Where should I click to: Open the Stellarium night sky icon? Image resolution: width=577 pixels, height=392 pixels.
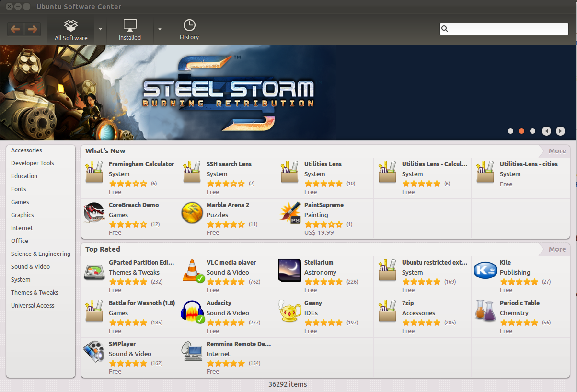(290, 270)
